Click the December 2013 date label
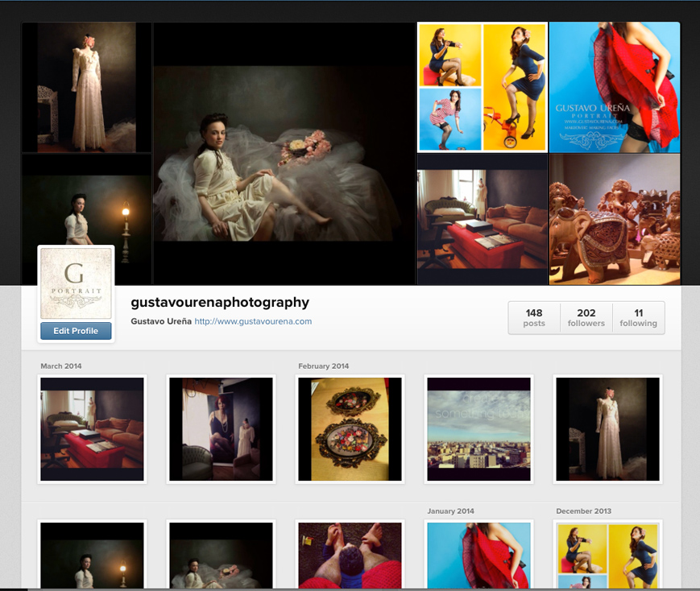This screenshot has width=700, height=591. pyautogui.click(x=583, y=511)
